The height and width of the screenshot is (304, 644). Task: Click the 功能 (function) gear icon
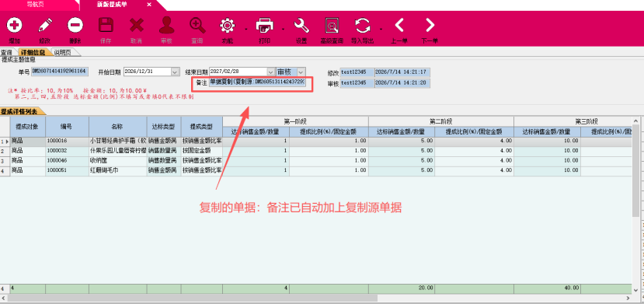click(x=227, y=26)
